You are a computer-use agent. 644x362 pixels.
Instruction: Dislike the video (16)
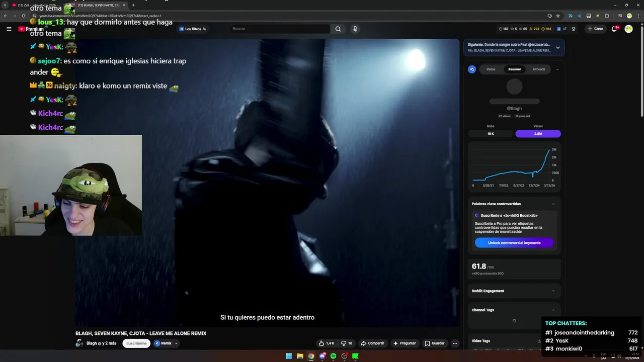347,343
